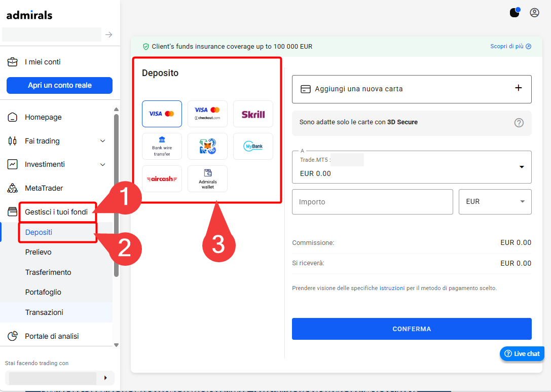The width and height of the screenshot is (551, 392).
Task: Click the green insurance shield icon
Action: coord(146,47)
